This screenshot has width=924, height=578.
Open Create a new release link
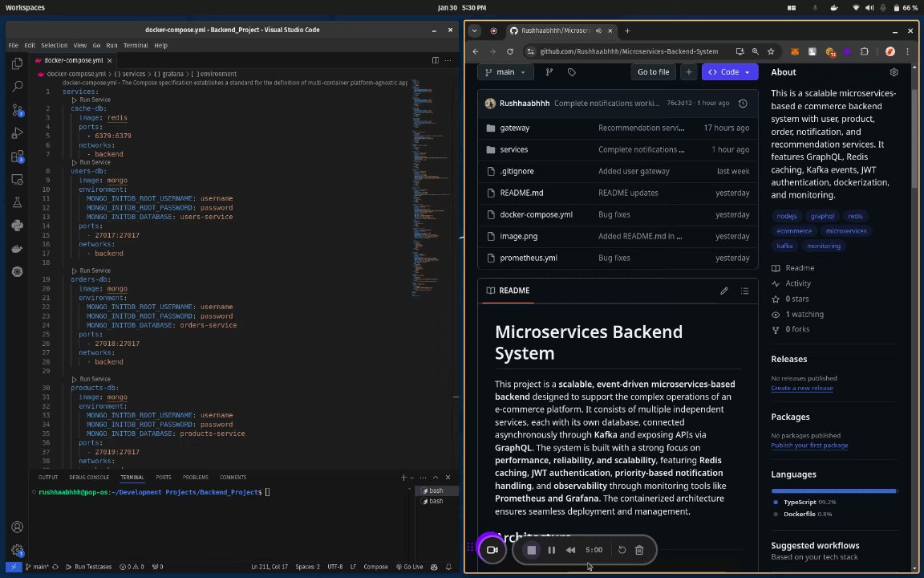tap(802, 388)
